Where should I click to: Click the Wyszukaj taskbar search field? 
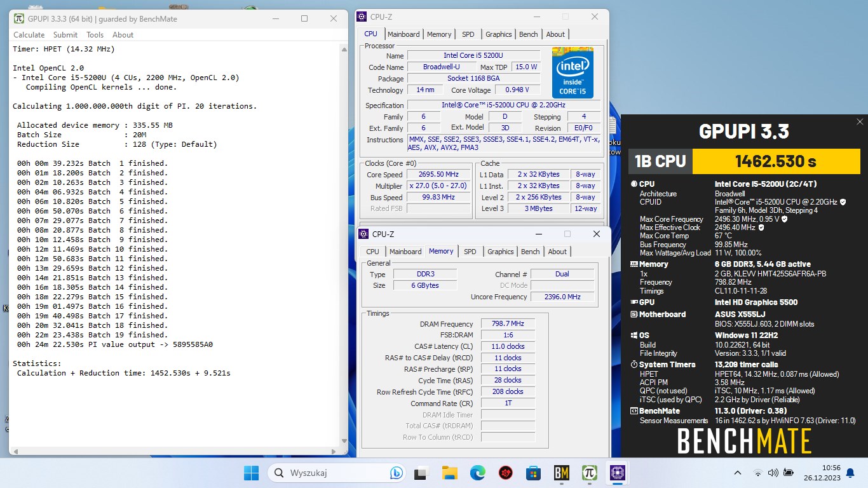click(338, 473)
